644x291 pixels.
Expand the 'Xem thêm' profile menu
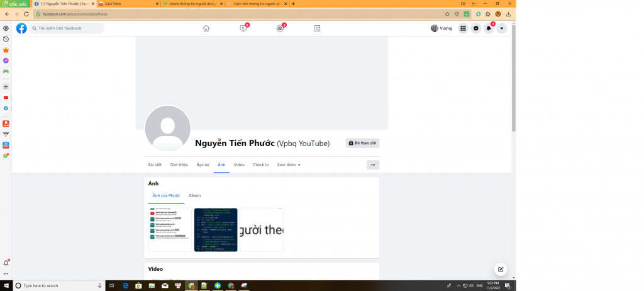tap(289, 165)
